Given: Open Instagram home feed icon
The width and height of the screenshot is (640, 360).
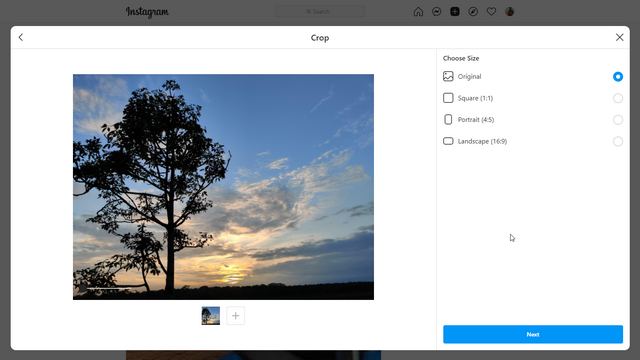Looking at the screenshot, I should pyautogui.click(x=418, y=11).
